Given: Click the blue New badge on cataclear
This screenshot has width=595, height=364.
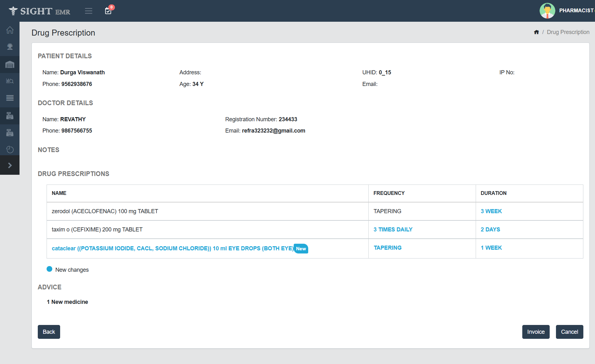Looking at the screenshot, I should [x=301, y=249].
